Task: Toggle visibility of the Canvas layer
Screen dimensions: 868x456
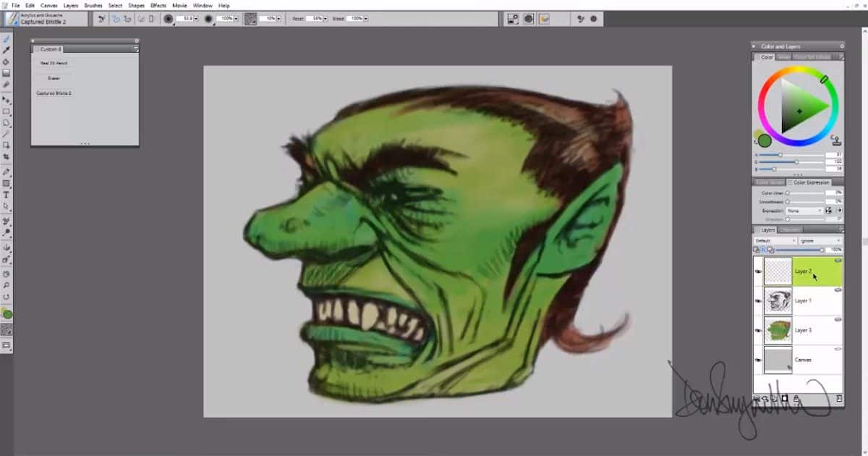Action: 757,360
